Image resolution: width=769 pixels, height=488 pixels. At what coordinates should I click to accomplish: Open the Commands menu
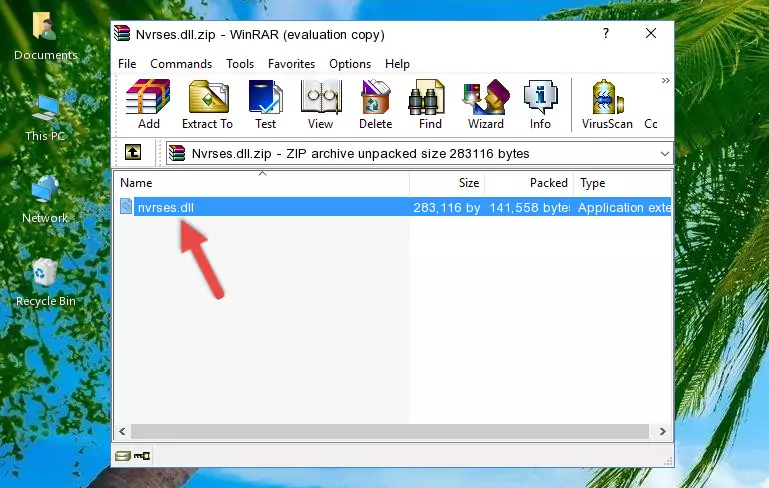[x=181, y=64]
